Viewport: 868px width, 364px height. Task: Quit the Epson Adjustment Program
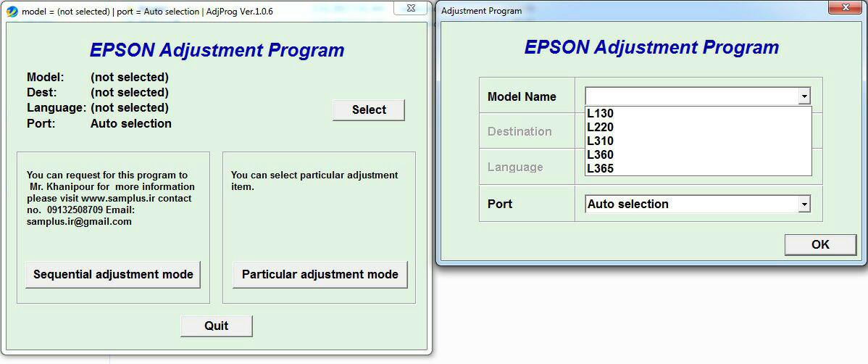click(x=217, y=326)
